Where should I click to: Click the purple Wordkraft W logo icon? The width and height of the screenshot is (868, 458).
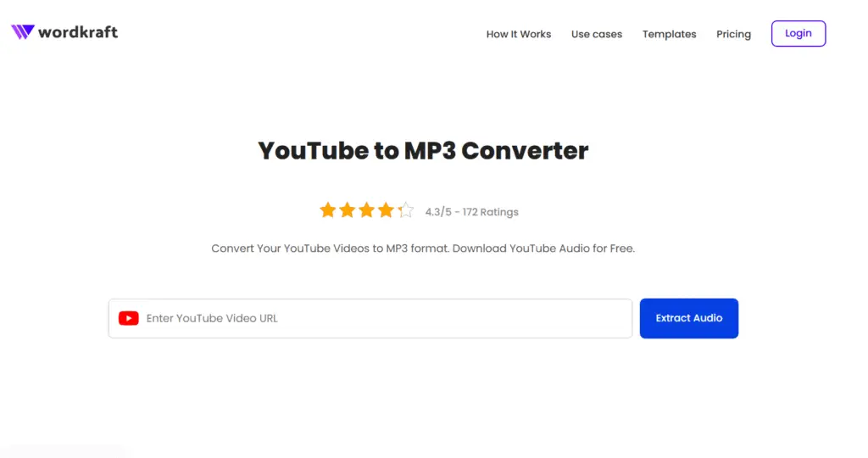(23, 32)
